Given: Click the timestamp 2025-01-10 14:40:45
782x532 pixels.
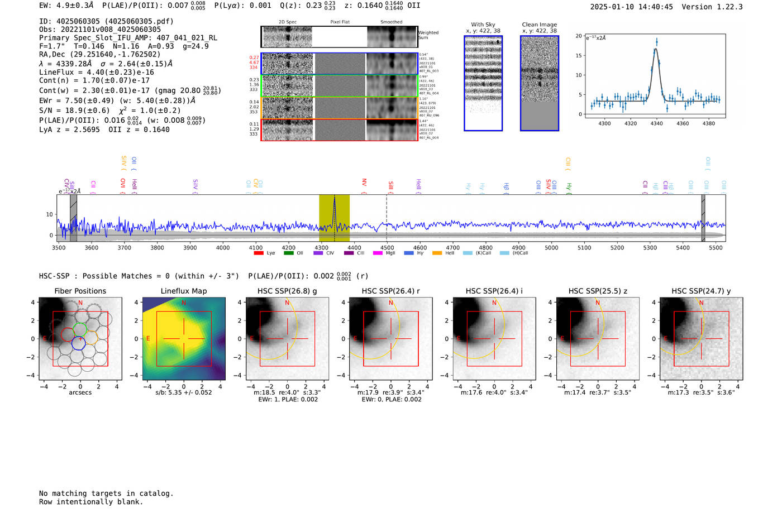Looking at the screenshot, I should 631,7.
